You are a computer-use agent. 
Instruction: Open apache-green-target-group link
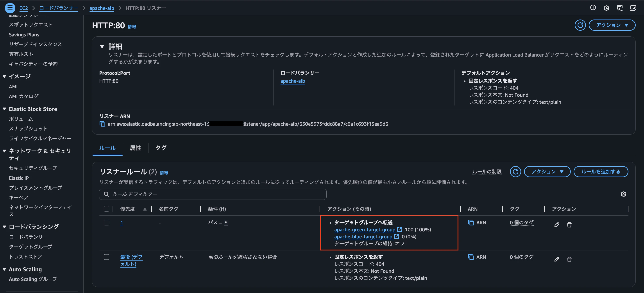(x=365, y=229)
